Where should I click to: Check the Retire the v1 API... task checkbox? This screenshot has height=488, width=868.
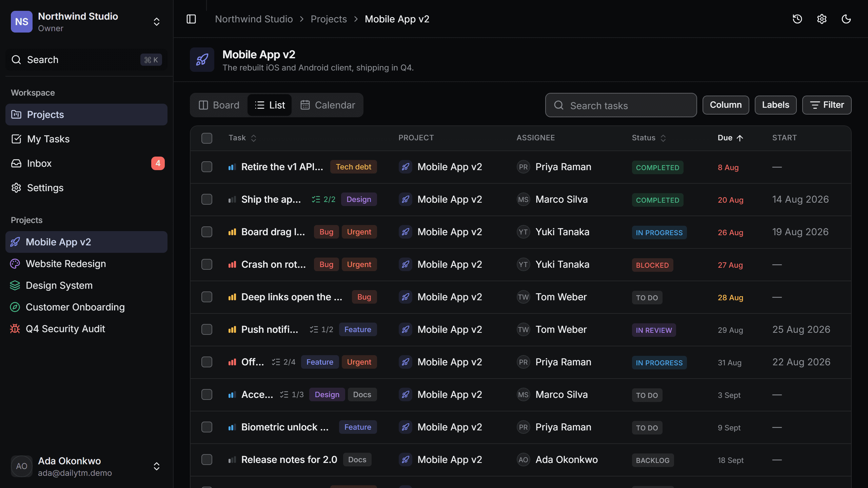coord(207,167)
